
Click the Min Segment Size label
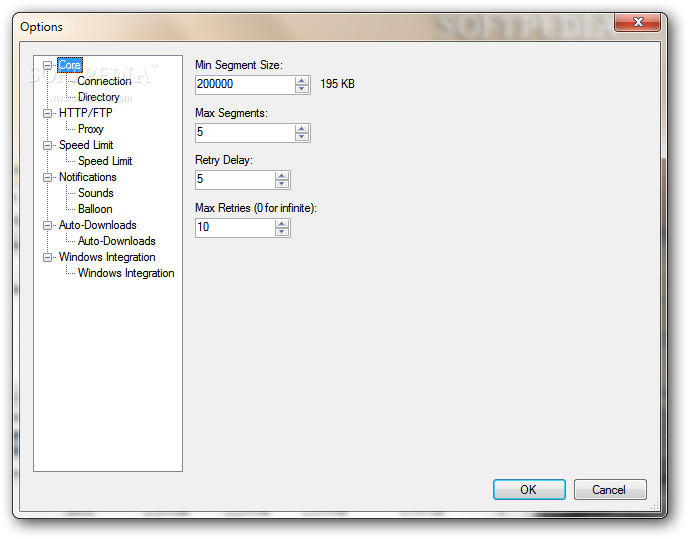tap(239, 65)
